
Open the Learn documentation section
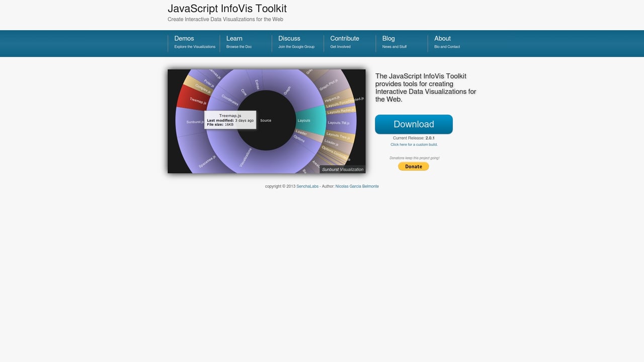pyautogui.click(x=234, y=38)
